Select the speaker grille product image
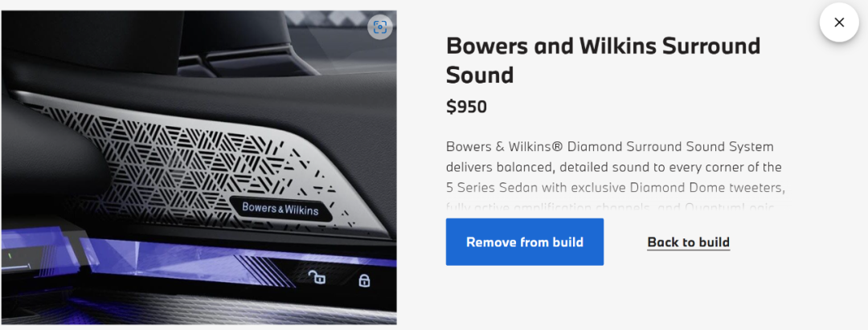Screen dimensions: 868x330 pos(199,167)
